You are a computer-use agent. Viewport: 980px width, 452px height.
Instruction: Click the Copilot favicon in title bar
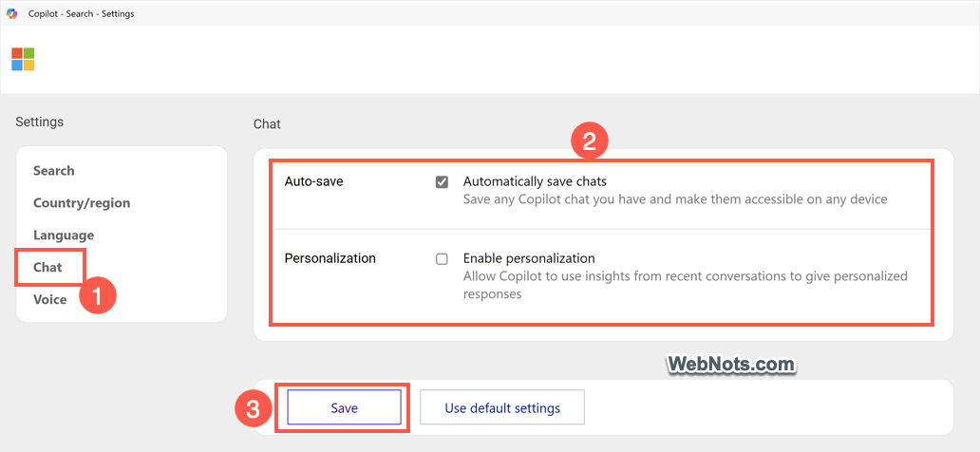tap(12, 13)
